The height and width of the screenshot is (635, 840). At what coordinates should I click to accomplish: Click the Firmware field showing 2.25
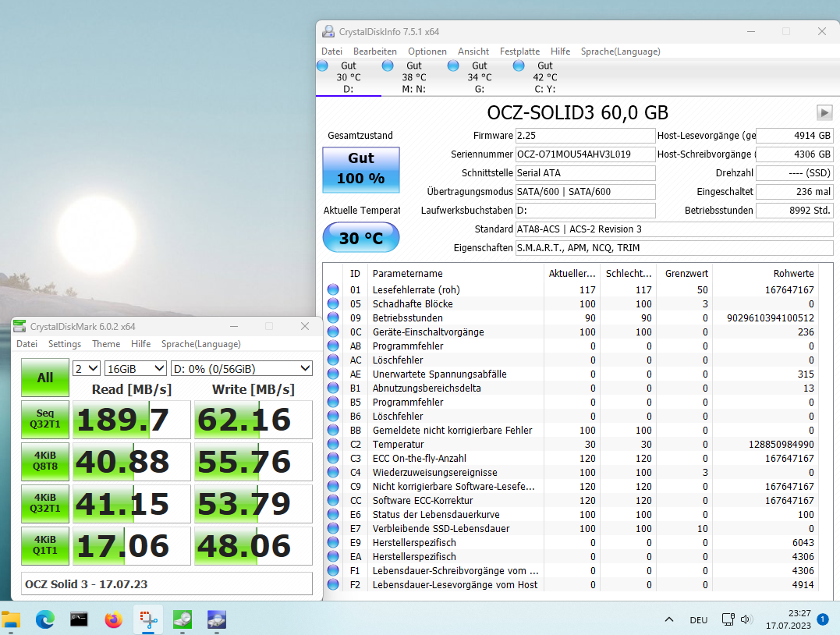(x=585, y=136)
